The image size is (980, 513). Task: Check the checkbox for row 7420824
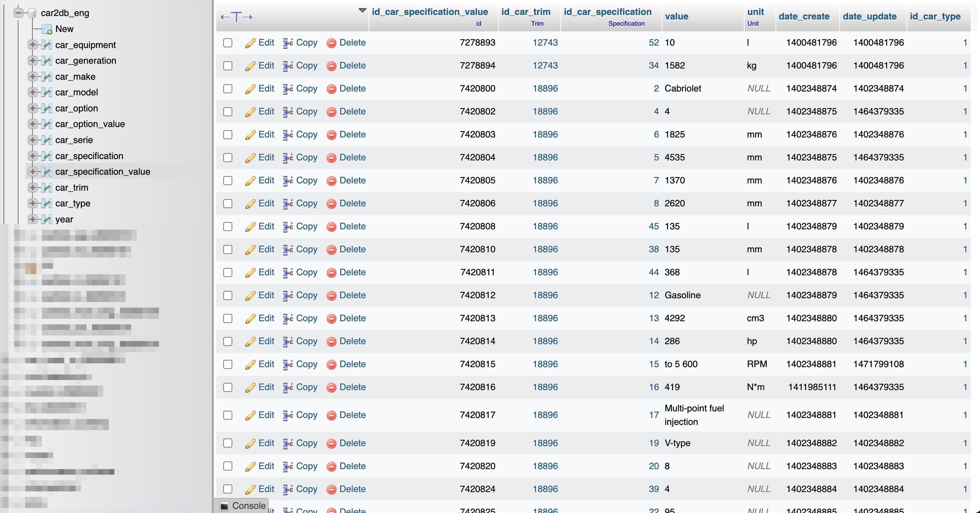click(227, 489)
